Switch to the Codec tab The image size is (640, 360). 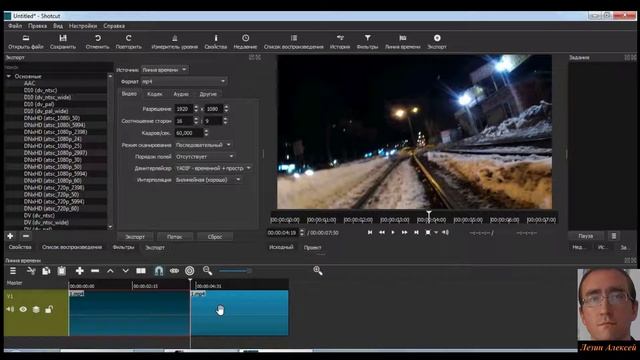[x=155, y=94]
